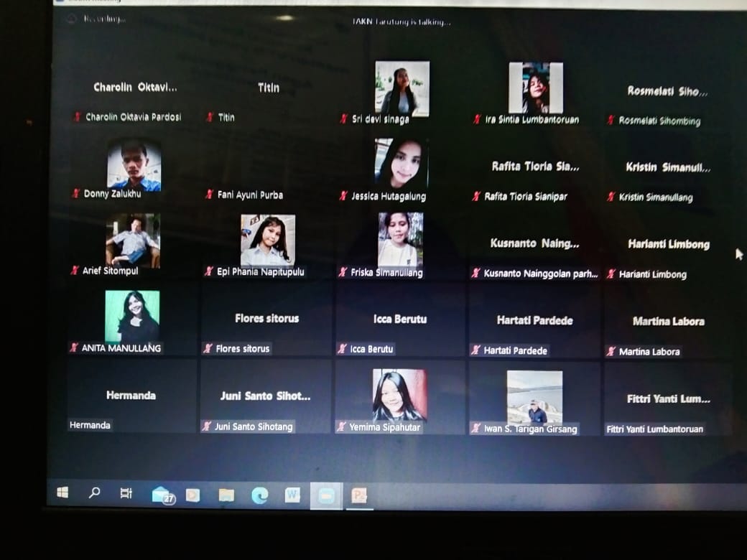Click the large 'Hermanda' tile name
This screenshot has width=747, height=560.
[131, 396]
